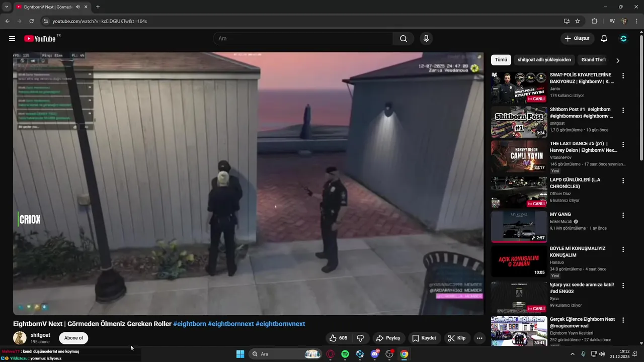
Task: Select the Tümü filter chip
Action: pyautogui.click(x=501, y=60)
